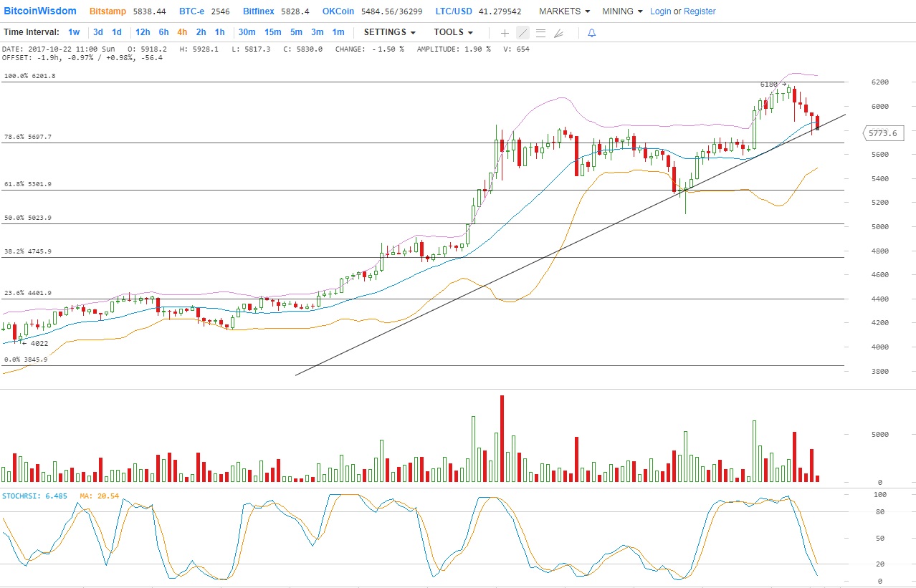
Task: Expand the SETTINGS dropdown
Action: pos(390,32)
